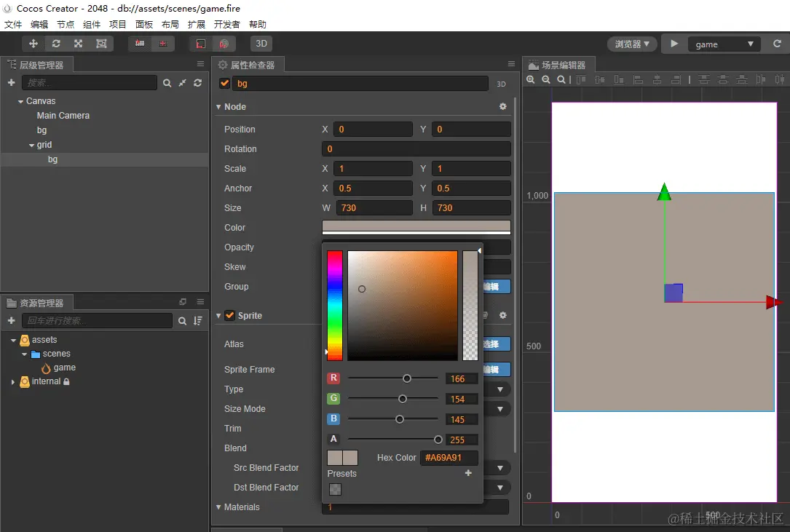790x532 pixels.
Task: Click the Size W input field
Action: pyautogui.click(x=374, y=208)
